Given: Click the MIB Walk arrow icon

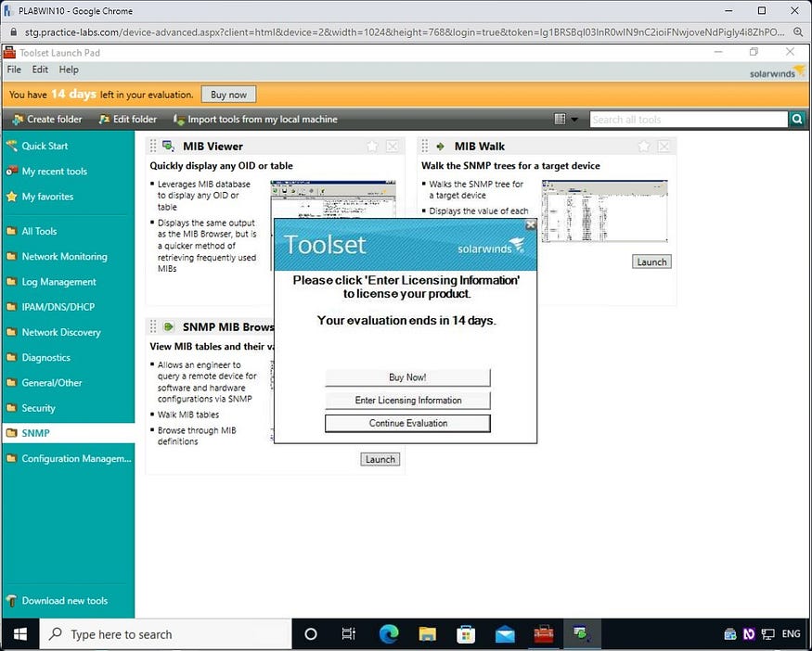Looking at the screenshot, I should 440,147.
